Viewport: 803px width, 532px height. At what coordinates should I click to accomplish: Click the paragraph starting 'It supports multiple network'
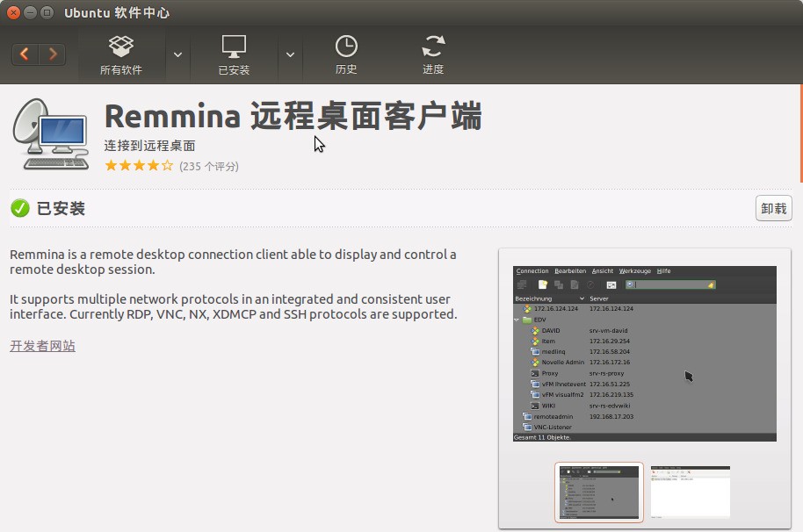coord(234,306)
